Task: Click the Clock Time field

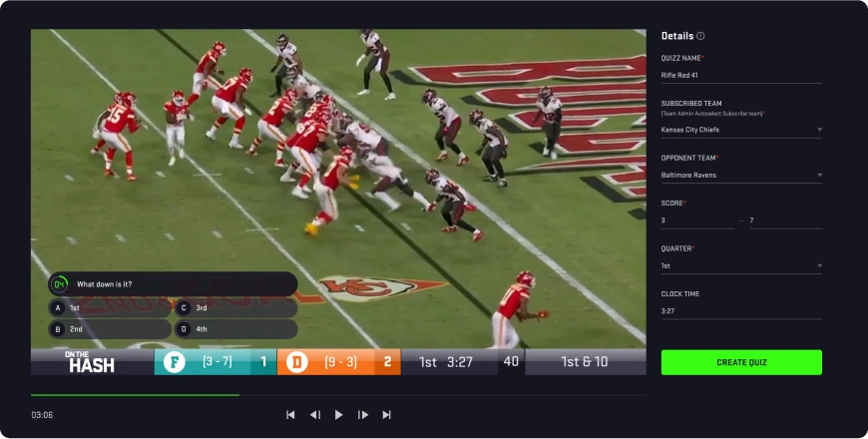Action: point(741,311)
